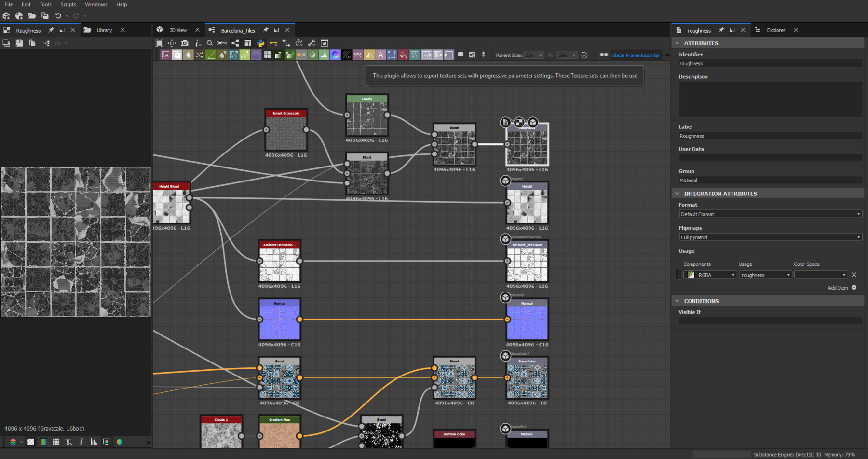Add a Levels node from the toolbar
The width and height of the screenshot is (868, 459).
pos(324,55)
